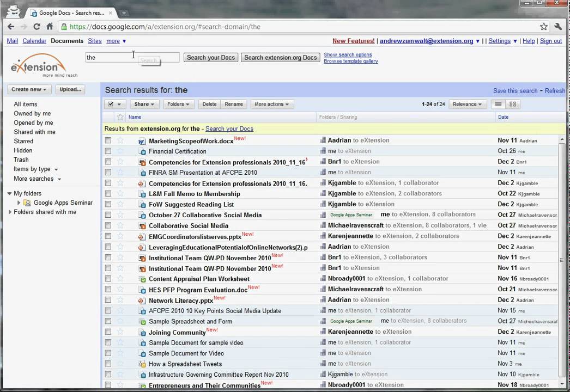Close the Google Docs tab

(x=111, y=13)
